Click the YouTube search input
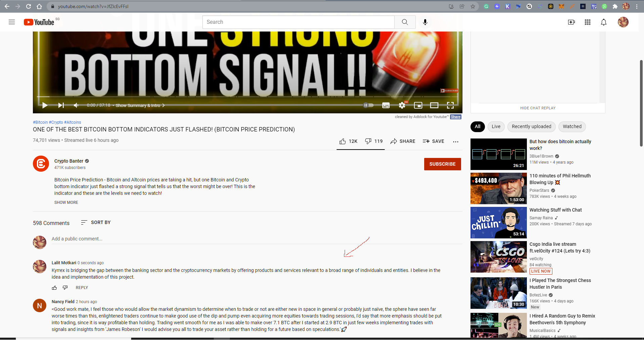The width and height of the screenshot is (644, 340). coord(298,22)
